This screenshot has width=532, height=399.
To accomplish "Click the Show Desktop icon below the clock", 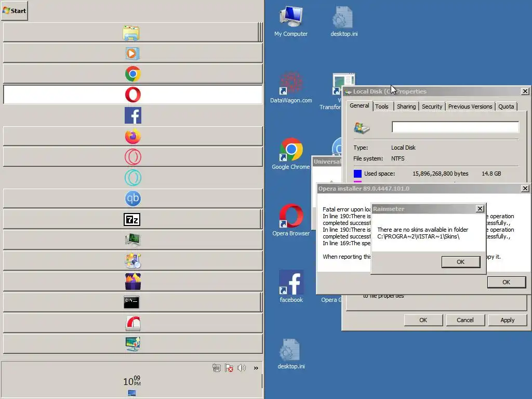I will [132, 393].
